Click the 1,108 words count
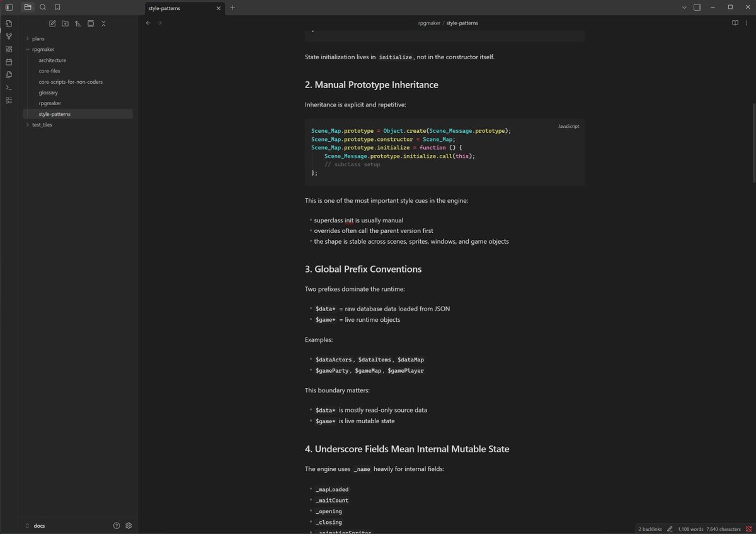Screen dimensions: 756x534 690,529
